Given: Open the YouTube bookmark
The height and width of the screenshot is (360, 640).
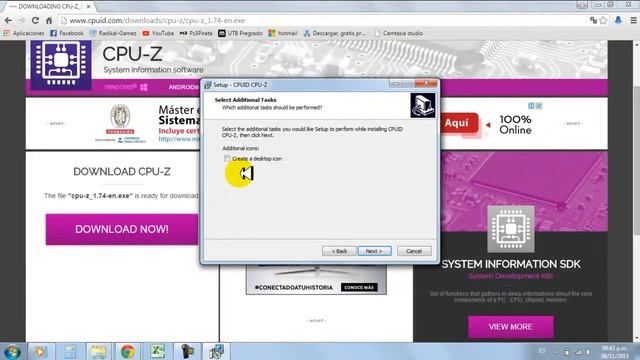Looking at the screenshot, I should pyautogui.click(x=158, y=33).
